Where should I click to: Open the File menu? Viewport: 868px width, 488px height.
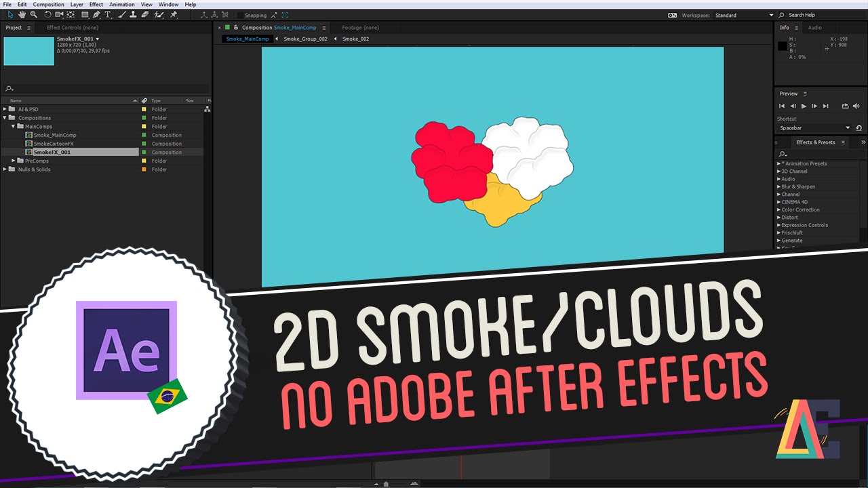pos(7,4)
